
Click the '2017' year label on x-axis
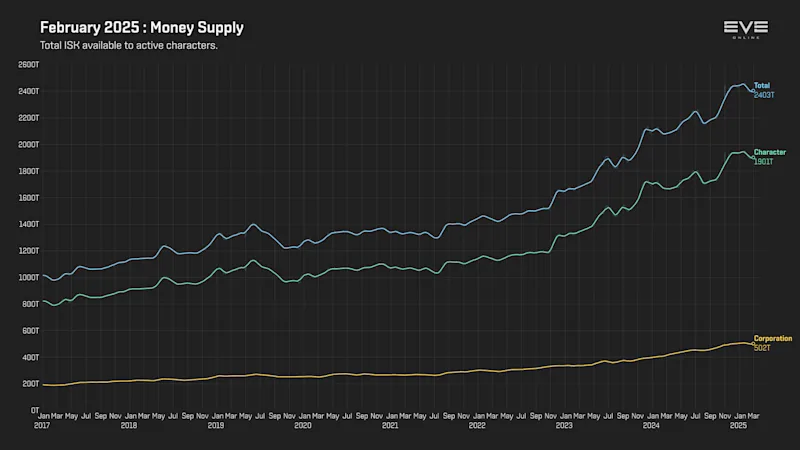coord(42,426)
